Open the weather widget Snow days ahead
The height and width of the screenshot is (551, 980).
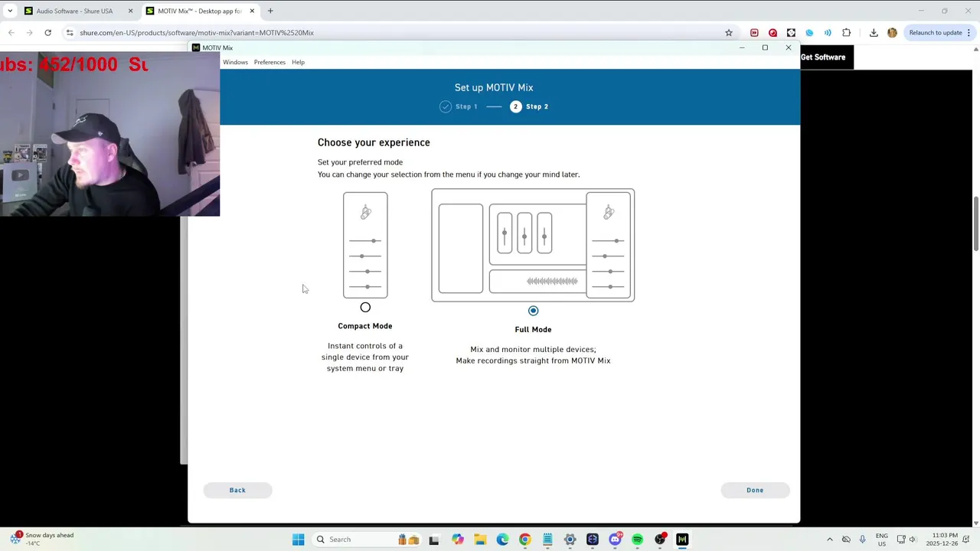pos(42,540)
